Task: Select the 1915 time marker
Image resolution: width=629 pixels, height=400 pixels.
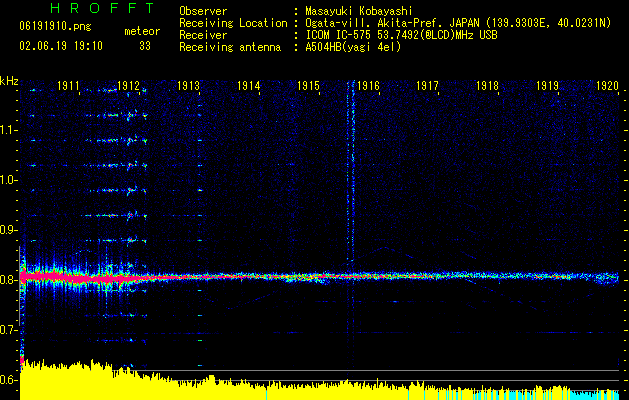Action: 308,85
